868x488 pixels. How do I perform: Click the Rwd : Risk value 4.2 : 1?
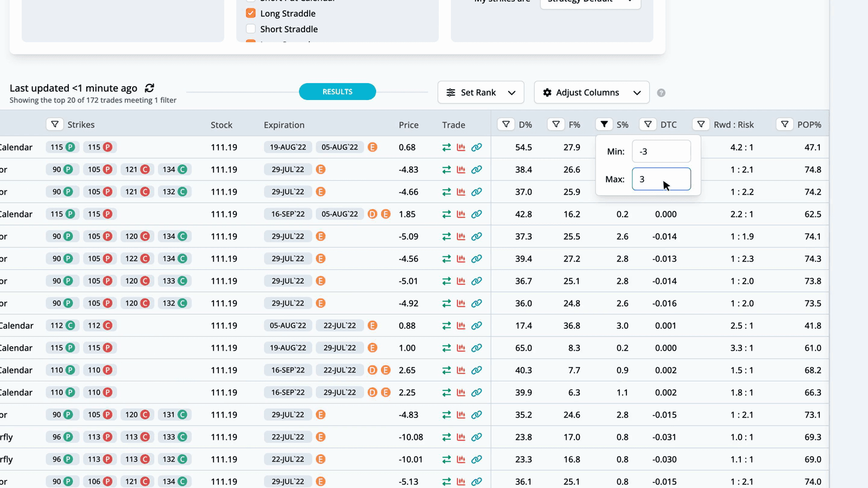[741, 147]
